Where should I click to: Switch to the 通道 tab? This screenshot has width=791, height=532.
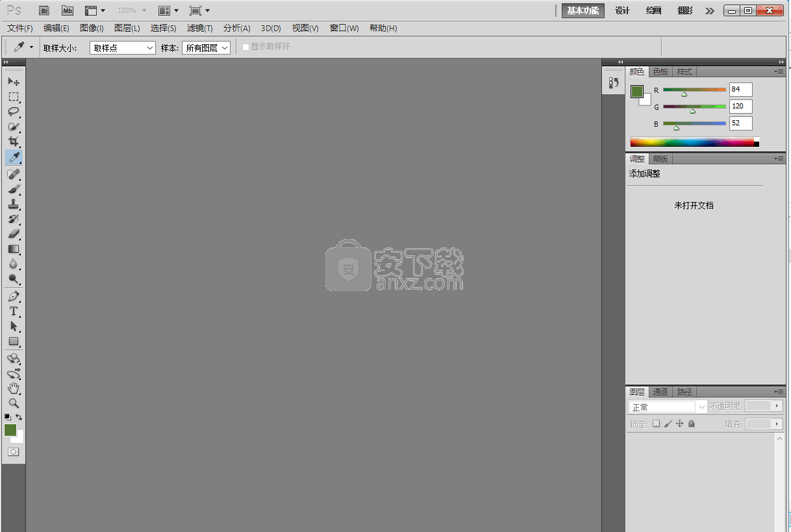[660, 392]
